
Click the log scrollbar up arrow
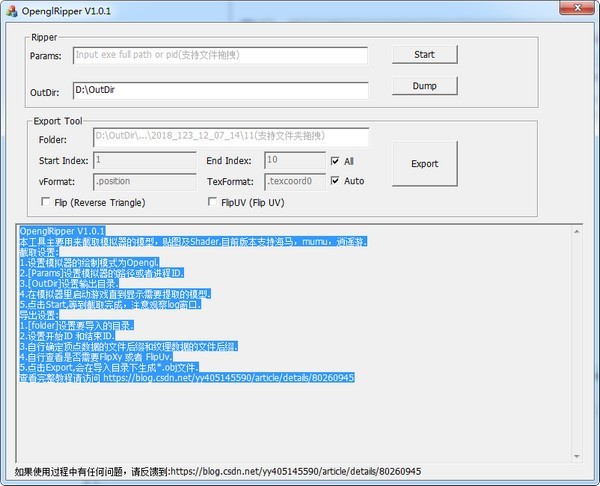(577, 232)
